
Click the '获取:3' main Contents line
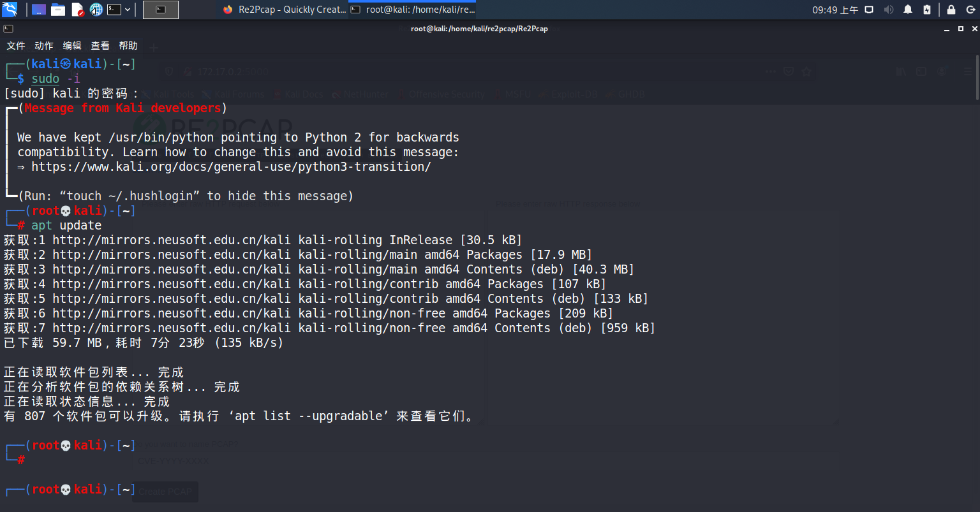[x=319, y=270]
